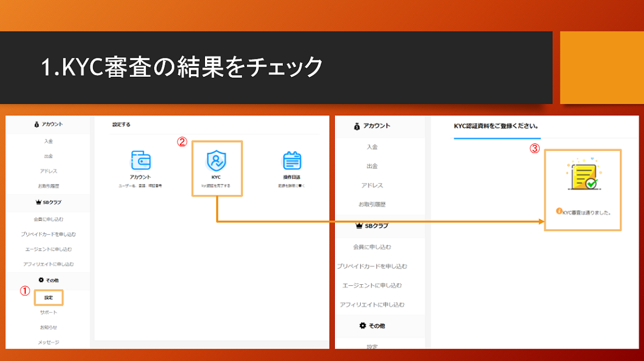Click 入金 in the right screenshot's sidebar
This screenshot has height=361, width=644.
372,147
